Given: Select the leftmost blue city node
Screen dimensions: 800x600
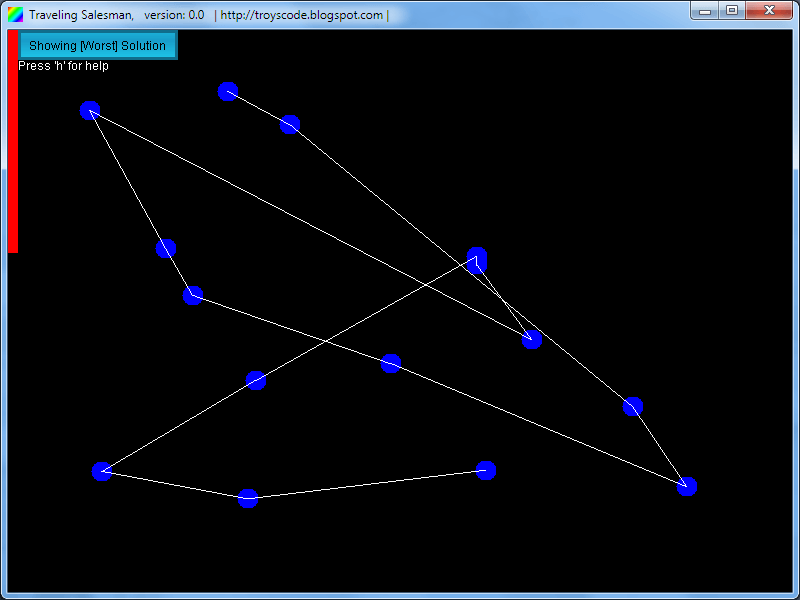Looking at the screenshot, I should coord(90,111).
